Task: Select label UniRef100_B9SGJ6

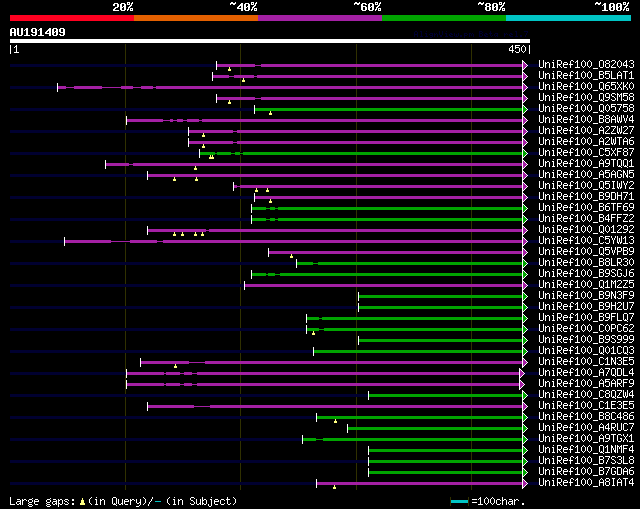Action: point(586,273)
